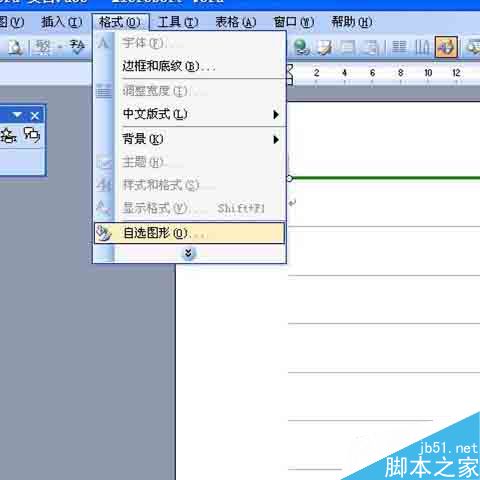Viewport: 480px width, 480px height.
Task: Open the 工具(T) menu
Action: pyautogui.click(x=178, y=22)
